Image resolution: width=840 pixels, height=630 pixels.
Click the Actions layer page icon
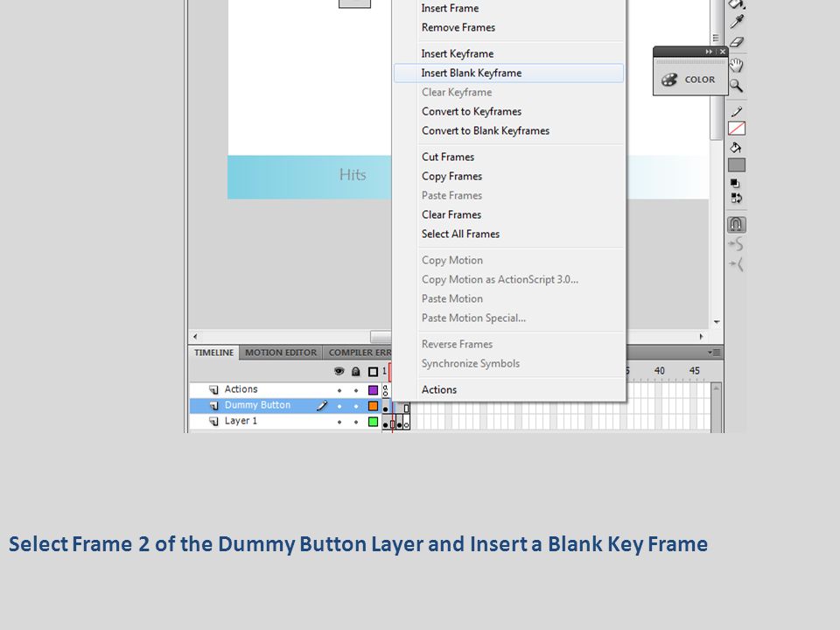213,389
